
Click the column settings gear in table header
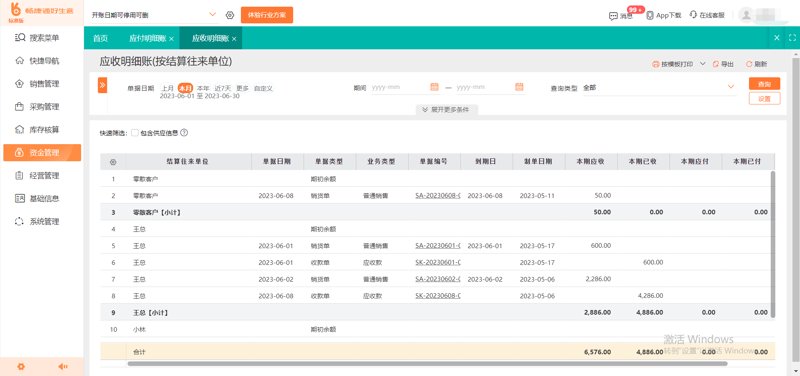click(113, 162)
